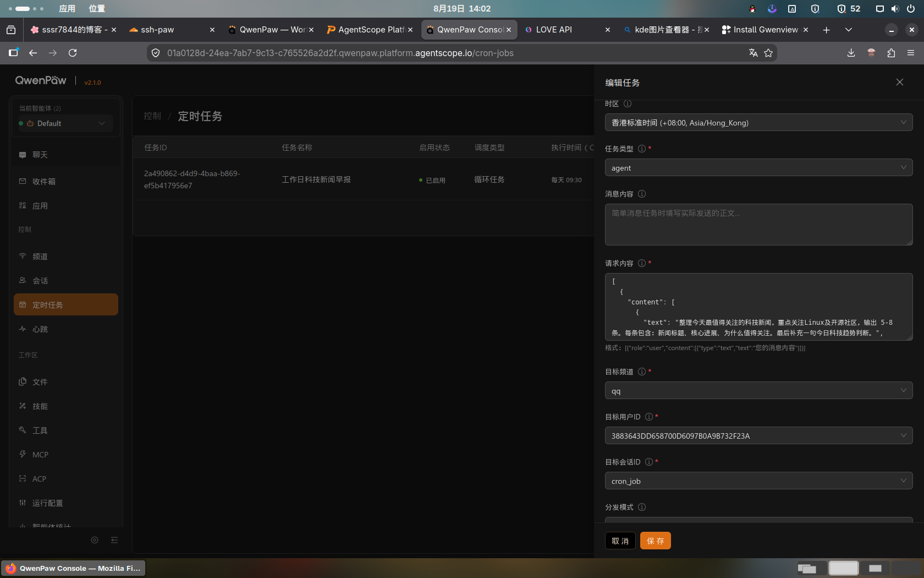Open the browser downloads icon
The height and width of the screenshot is (578, 924).
point(851,53)
